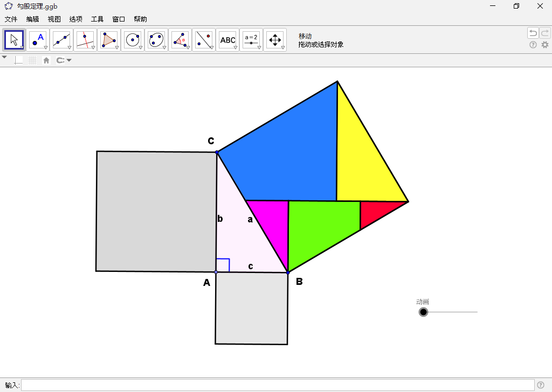Select the Move arrow tool
Viewport: 552px width, 392px height.
[14, 40]
